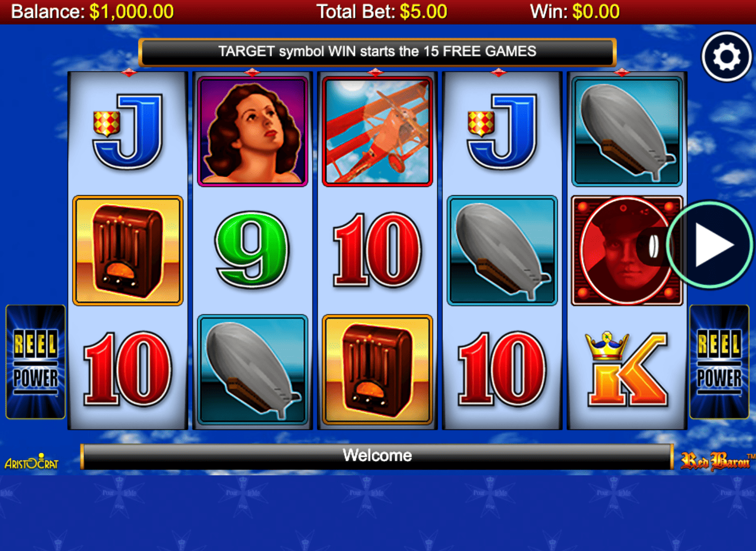Viewport: 756px width, 551px height.
Task: Click the woman portrait symbol
Action: pyautogui.click(x=252, y=131)
